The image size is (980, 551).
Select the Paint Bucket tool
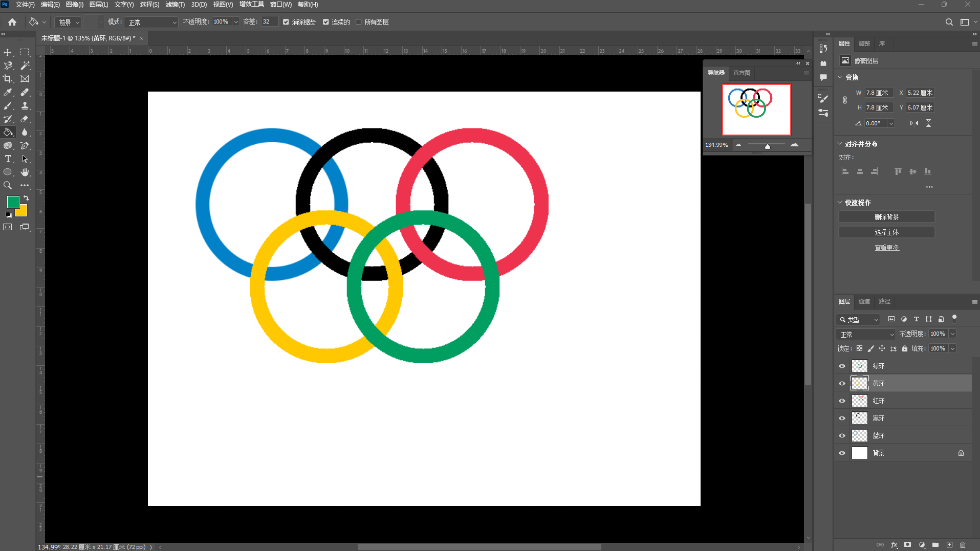pyautogui.click(x=8, y=132)
